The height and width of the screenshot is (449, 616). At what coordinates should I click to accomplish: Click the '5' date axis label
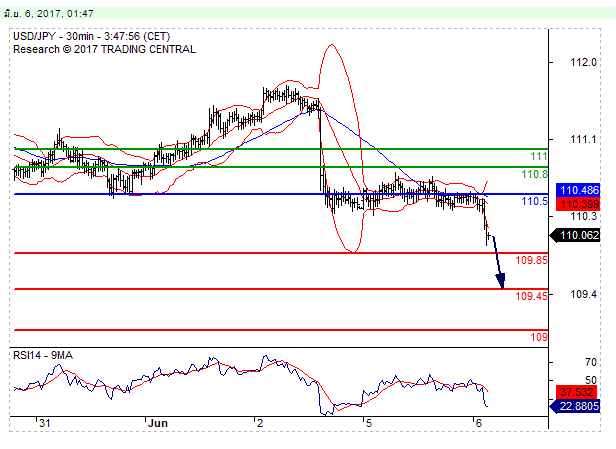click(x=368, y=423)
